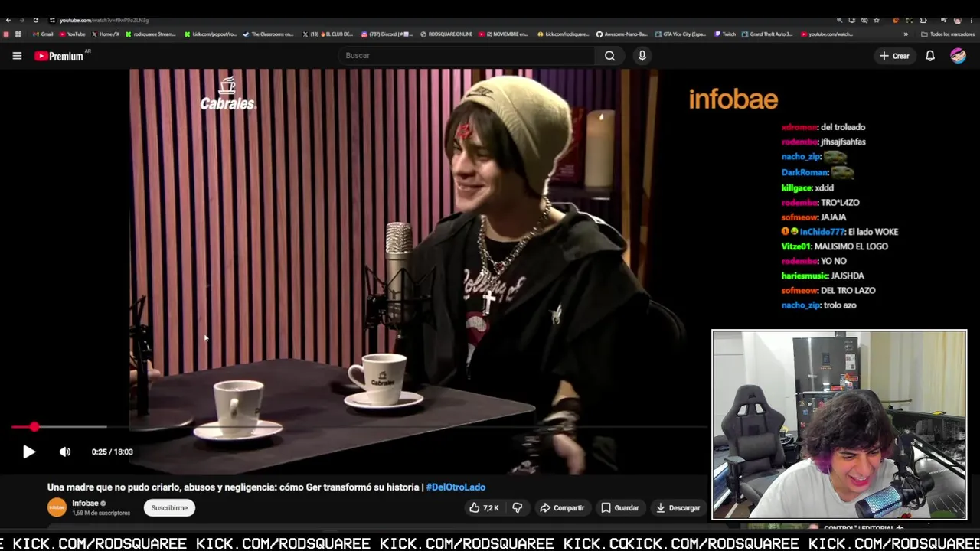Open the Grand Theft Auto 3 bookmark
This screenshot has height=551, width=980.
pyautogui.click(x=767, y=34)
